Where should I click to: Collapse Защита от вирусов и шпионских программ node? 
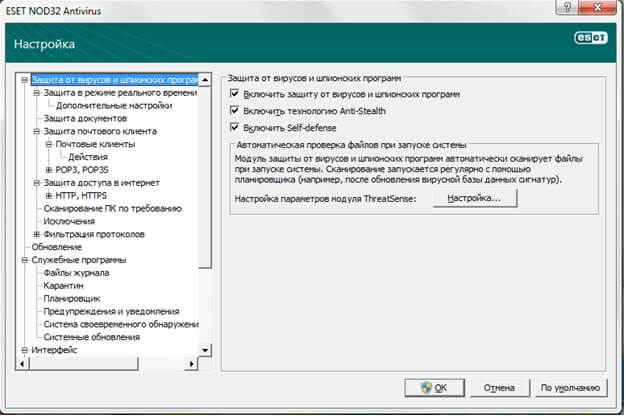click(24, 80)
